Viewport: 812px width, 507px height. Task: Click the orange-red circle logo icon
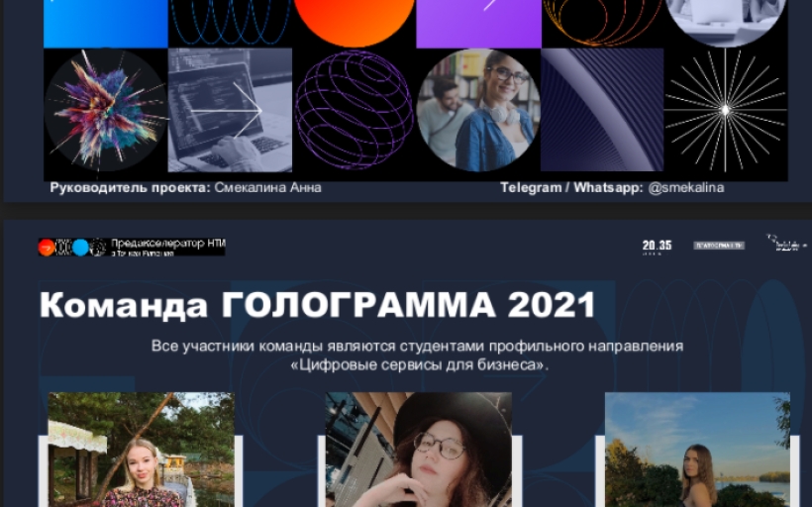[47, 247]
